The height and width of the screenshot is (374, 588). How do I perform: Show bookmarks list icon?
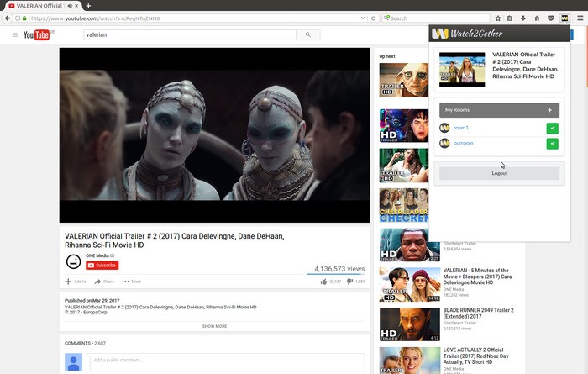509,18
